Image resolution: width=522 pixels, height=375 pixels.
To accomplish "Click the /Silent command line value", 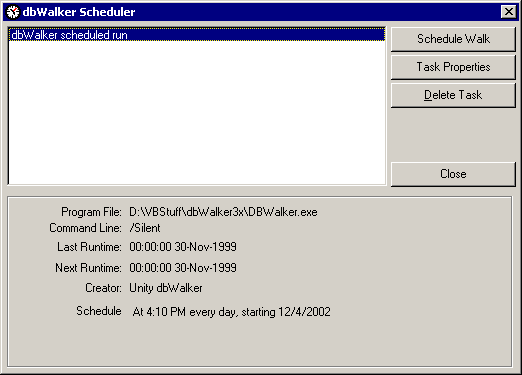I will [x=145, y=228].
